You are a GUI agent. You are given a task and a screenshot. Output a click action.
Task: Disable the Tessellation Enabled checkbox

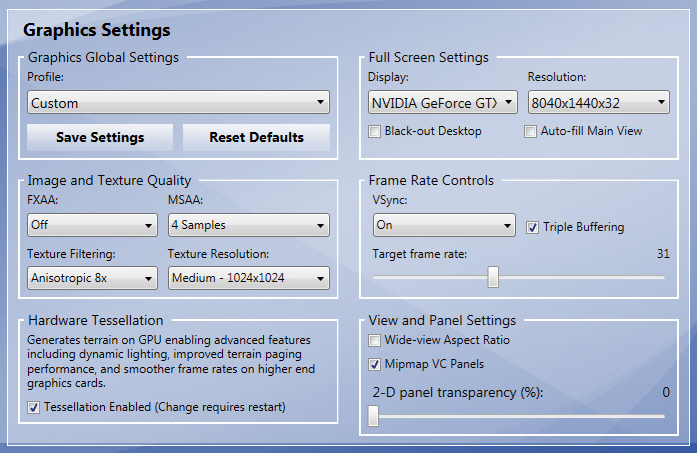point(34,407)
